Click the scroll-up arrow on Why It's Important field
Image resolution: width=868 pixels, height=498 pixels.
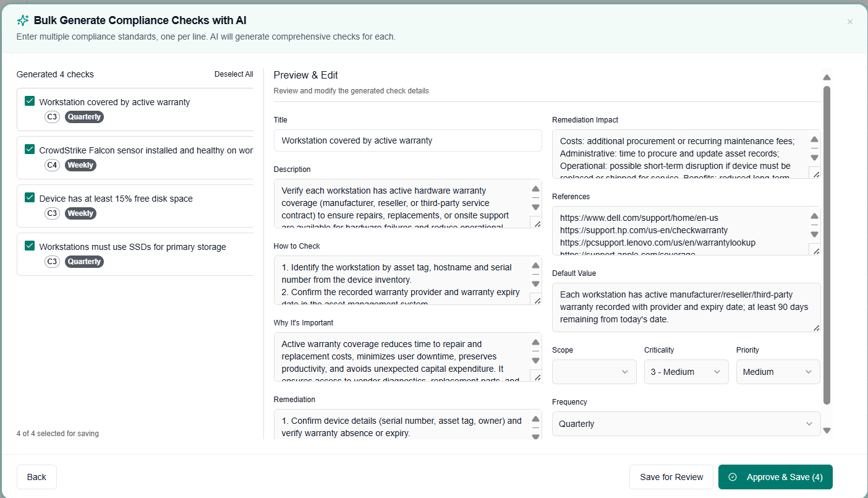pyautogui.click(x=535, y=342)
